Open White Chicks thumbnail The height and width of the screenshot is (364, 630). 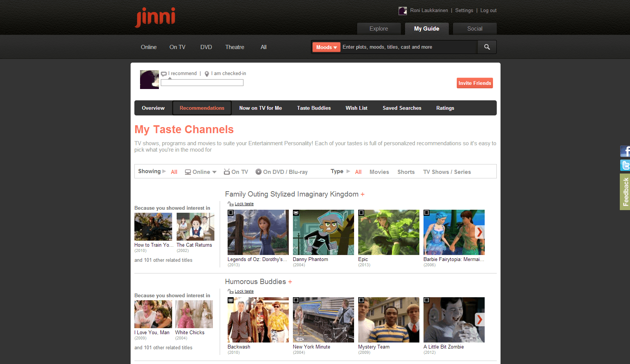(x=194, y=314)
